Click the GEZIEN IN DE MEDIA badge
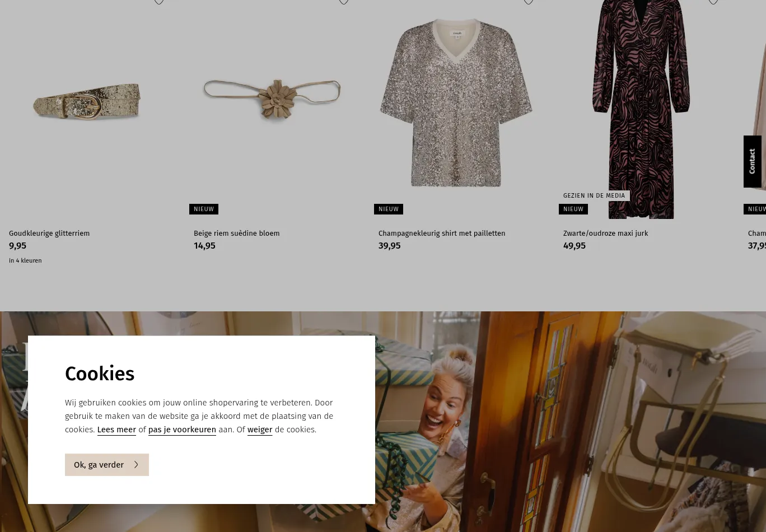 click(594, 195)
